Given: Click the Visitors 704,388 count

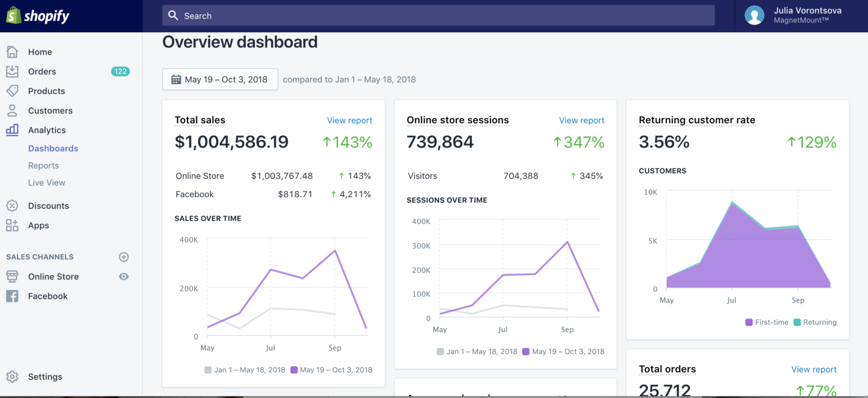Looking at the screenshot, I should click(520, 176).
